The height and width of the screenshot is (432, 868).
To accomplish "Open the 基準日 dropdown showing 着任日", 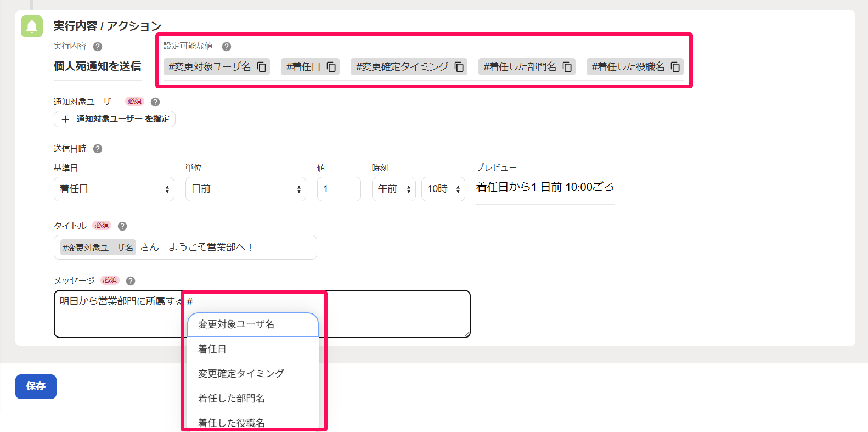I will click(114, 189).
